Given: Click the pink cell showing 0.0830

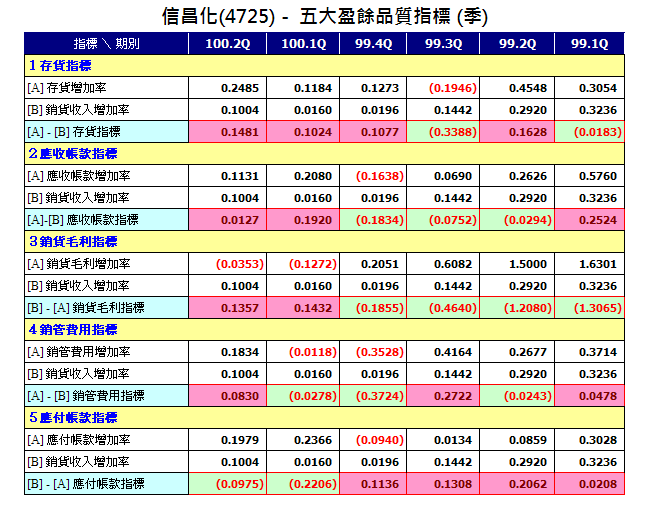Looking at the screenshot, I should [228, 396].
